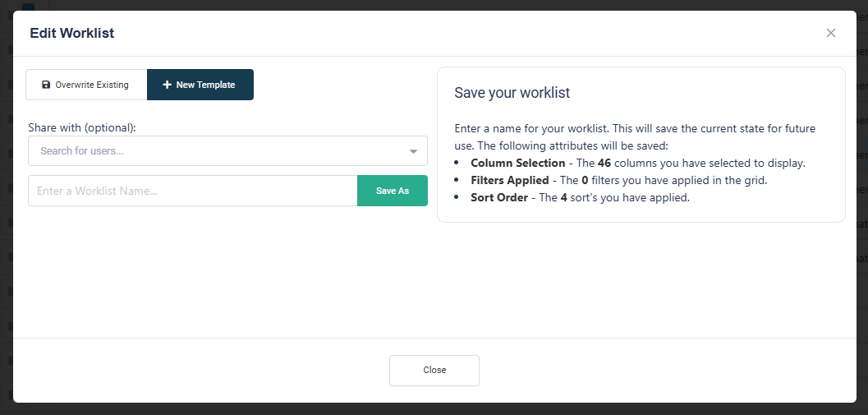The image size is (868, 415).
Task: Focus the Enter a Worklist Name field
Action: coord(192,191)
